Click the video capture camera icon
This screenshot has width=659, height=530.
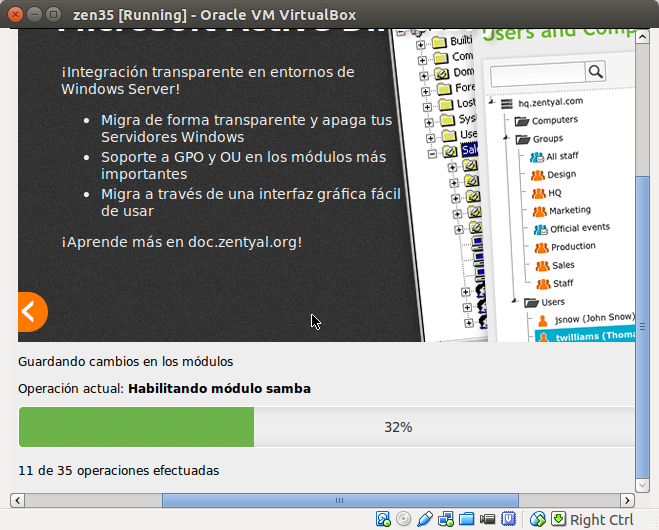[487, 519]
